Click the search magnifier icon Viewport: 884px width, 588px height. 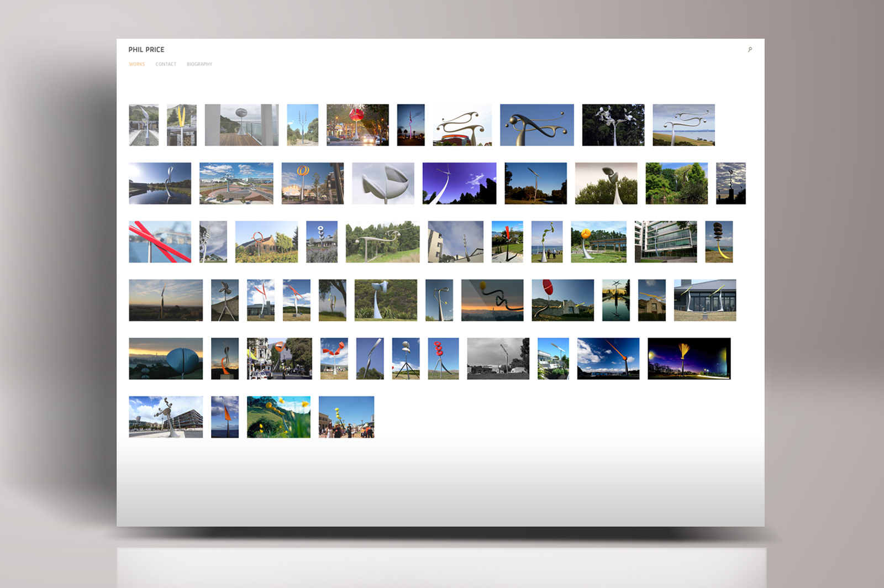(750, 50)
